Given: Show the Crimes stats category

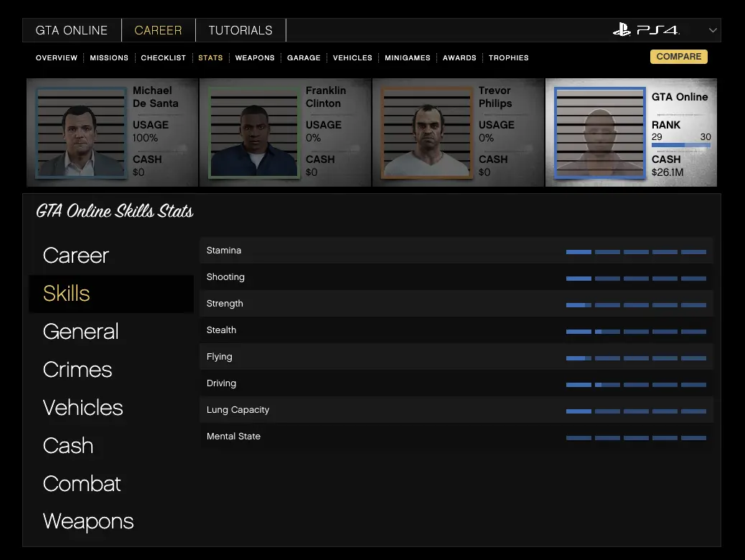Looking at the screenshot, I should [78, 370].
